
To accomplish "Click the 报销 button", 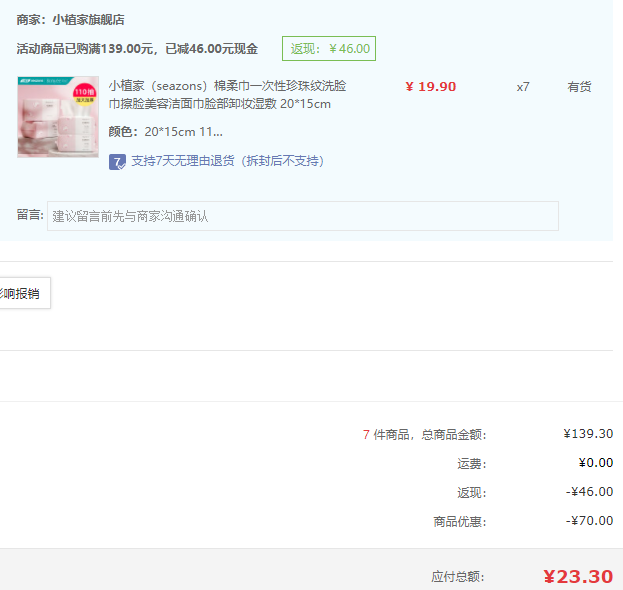I will pyautogui.click(x=22, y=293).
